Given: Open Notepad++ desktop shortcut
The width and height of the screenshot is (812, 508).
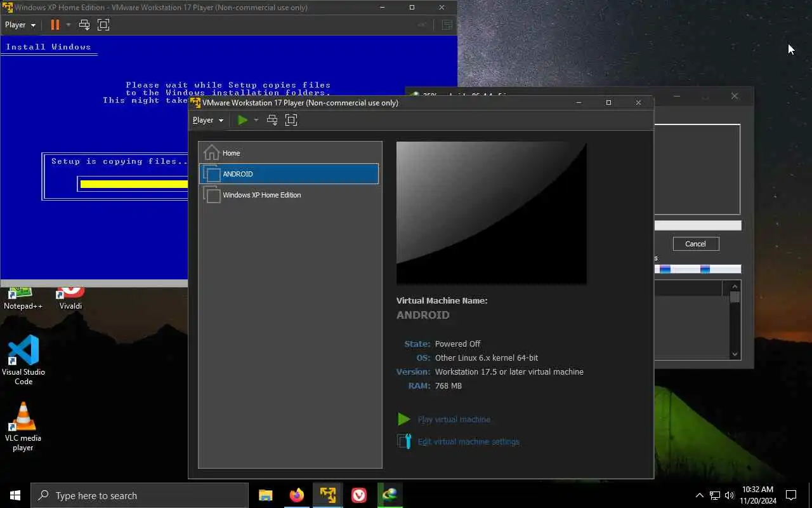Looking at the screenshot, I should point(23,298).
